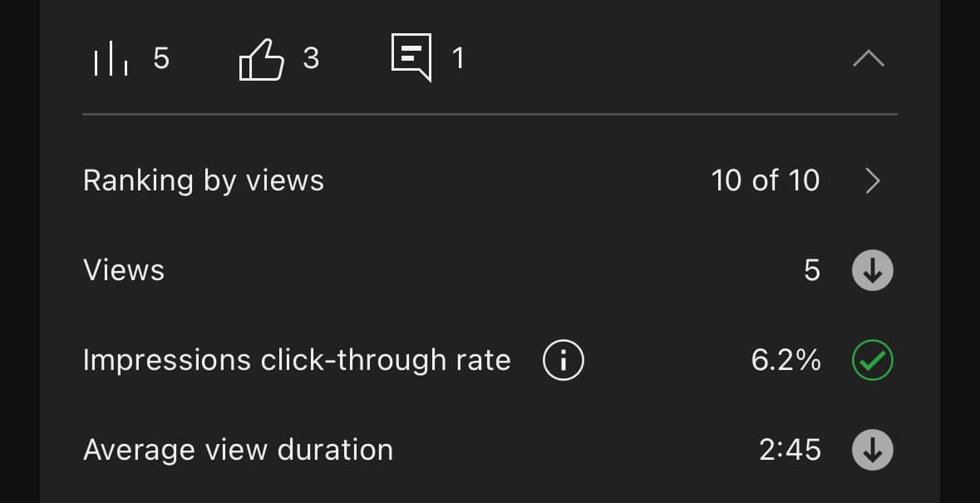Open the Ranking by views row
980x503 pixels.
tap(490, 180)
